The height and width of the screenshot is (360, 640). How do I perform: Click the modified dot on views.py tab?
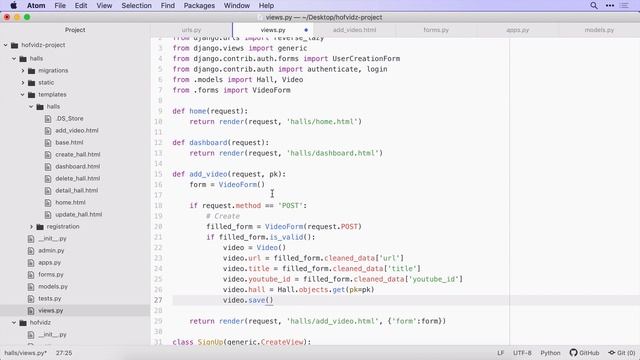[306, 30]
